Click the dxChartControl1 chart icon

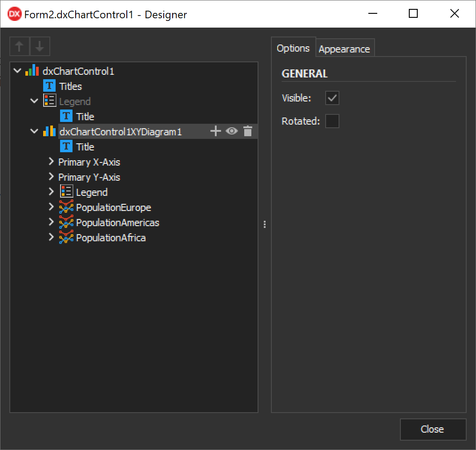pyautogui.click(x=32, y=71)
